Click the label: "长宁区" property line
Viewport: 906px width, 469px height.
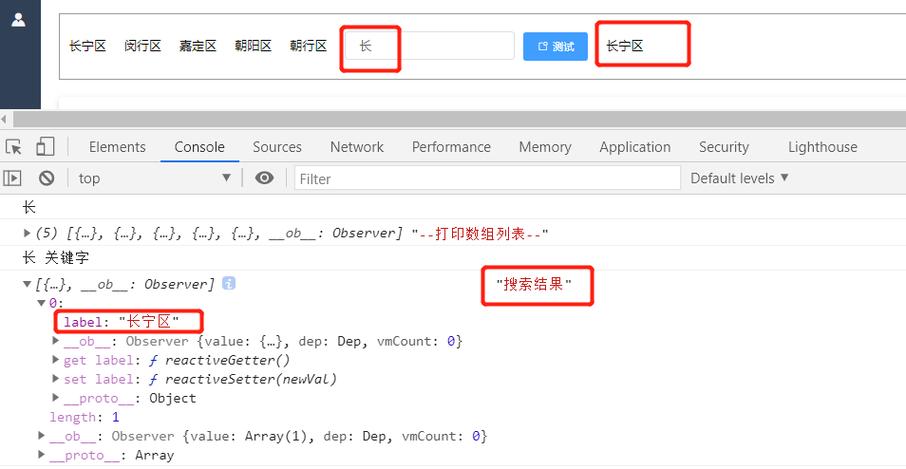coord(121,322)
